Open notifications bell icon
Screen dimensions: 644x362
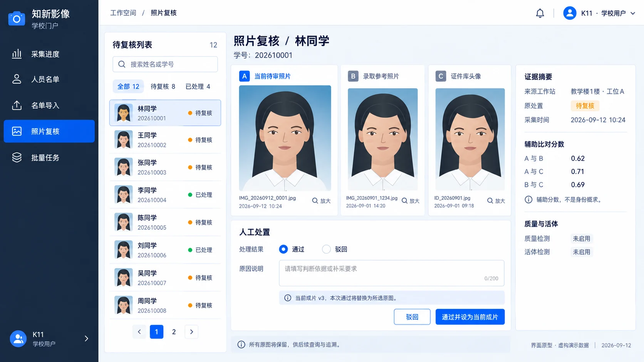pyautogui.click(x=540, y=13)
